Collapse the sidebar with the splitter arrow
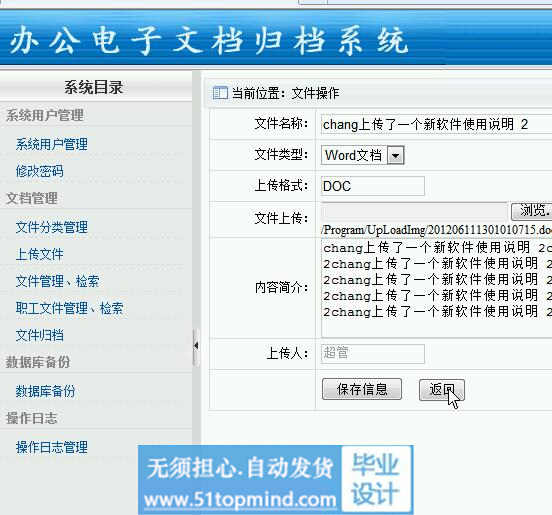Image resolution: width=552 pixels, height=515 pixels. pos(196,346)
